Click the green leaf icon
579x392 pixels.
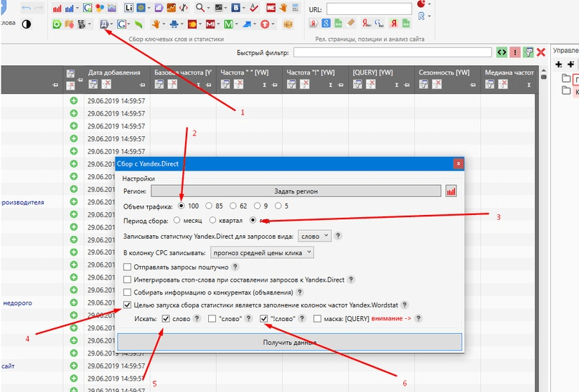click(138, 24)
